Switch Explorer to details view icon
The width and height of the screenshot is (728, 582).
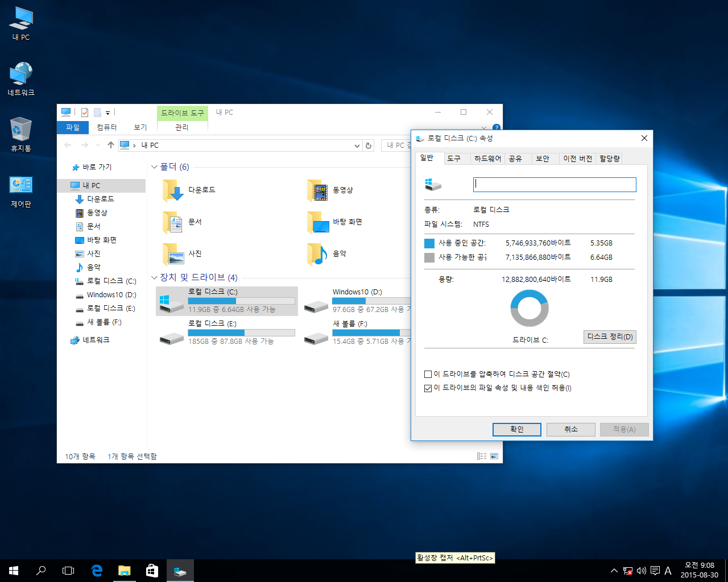point(482,456)
